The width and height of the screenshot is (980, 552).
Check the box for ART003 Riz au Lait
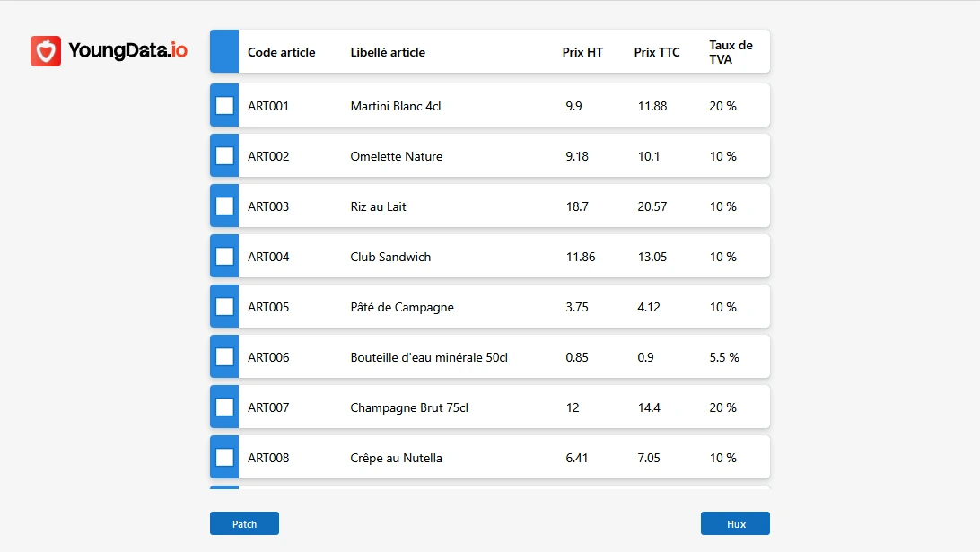224,206
